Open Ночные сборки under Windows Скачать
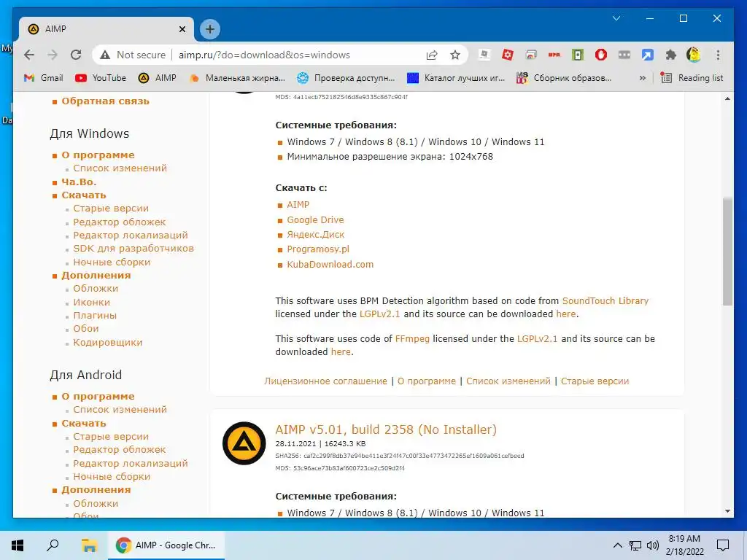The height and width of the screenshot is (560, 747). [112, 262]
